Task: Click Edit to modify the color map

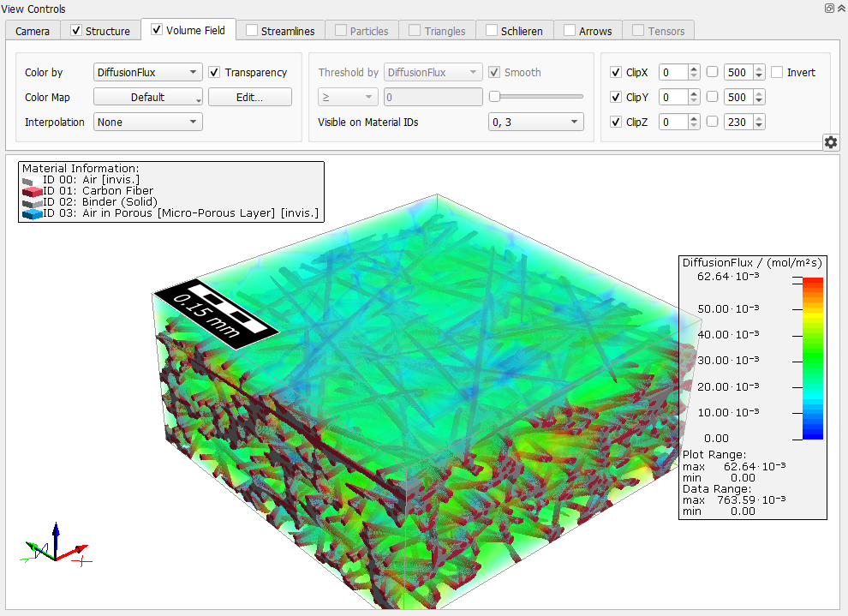Action: click(249, 97)
